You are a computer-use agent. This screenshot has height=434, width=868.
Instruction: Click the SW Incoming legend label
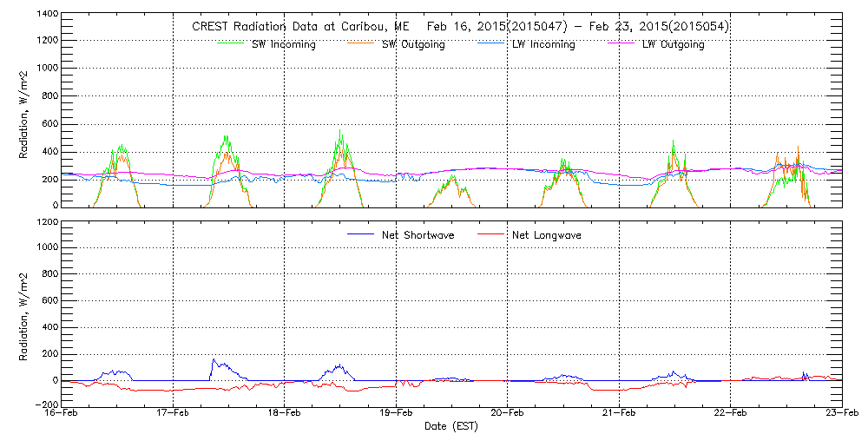pos(282,44)
